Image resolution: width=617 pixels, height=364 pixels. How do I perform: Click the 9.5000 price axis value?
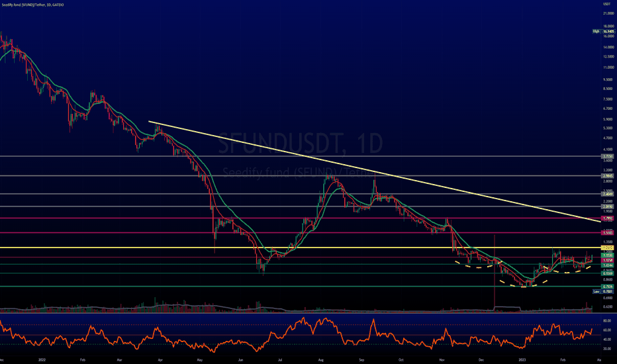[608, 79]
